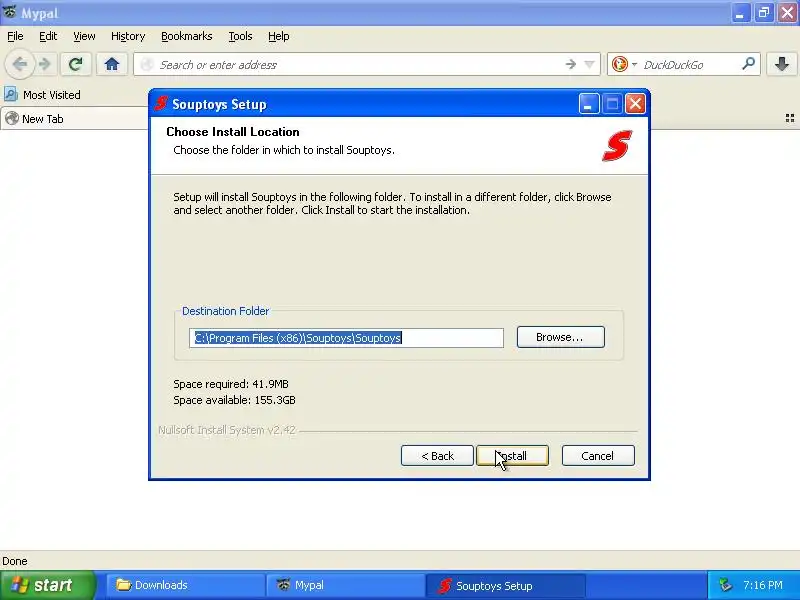The height and width of the screenshot is (600, 800).
Task: Minimize the Souptoys Setup window
Action: pos(589,104)
